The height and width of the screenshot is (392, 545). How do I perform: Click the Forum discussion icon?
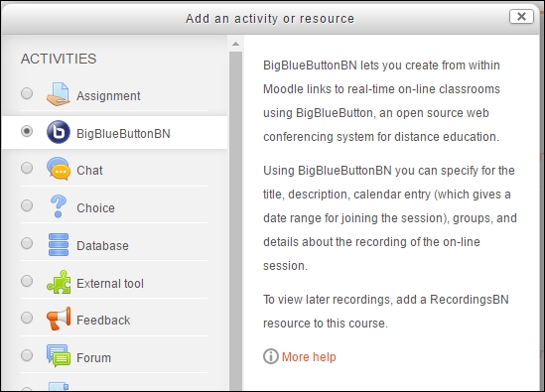click(x=58, y=356)
